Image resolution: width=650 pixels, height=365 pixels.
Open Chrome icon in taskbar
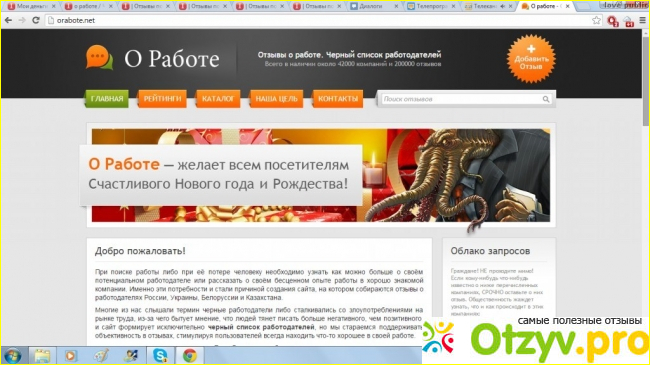tap(190, 355)
